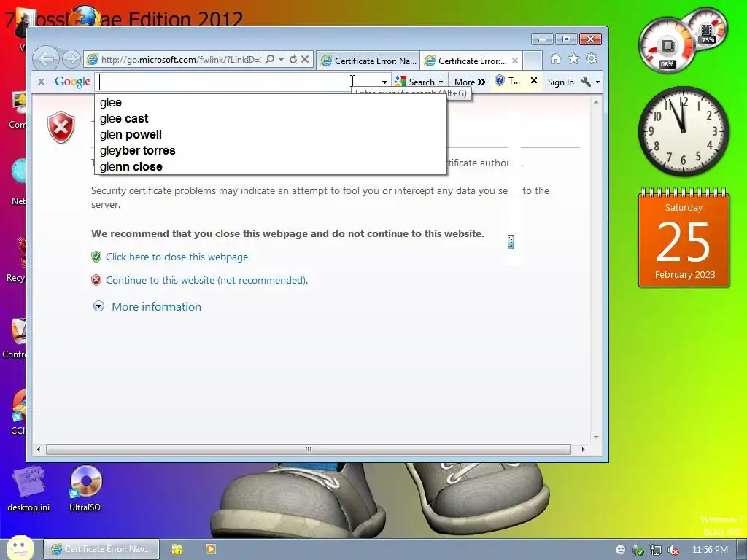Click the browser Forward arrow button
Viewport: 747px width, 560px height.
(x=71, y=60)
